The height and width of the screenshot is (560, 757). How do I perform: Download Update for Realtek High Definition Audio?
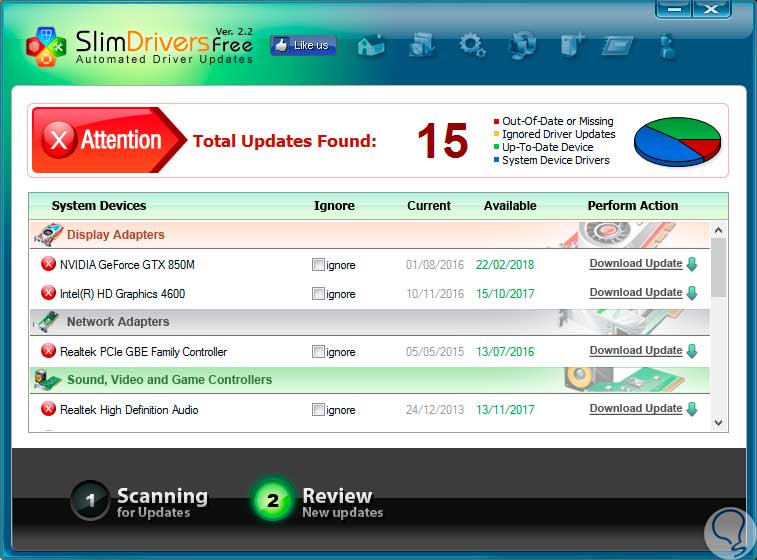click(636, 408)
